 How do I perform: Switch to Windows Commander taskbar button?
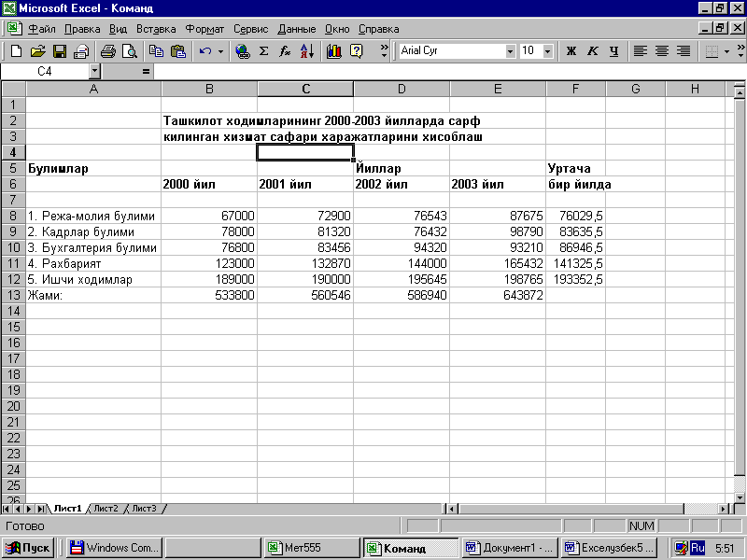[114, 548]
